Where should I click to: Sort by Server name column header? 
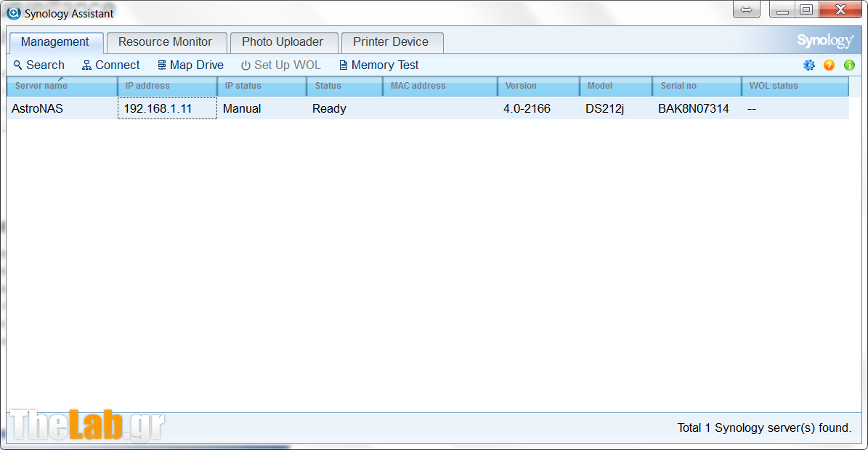click(x=62, y=86)
